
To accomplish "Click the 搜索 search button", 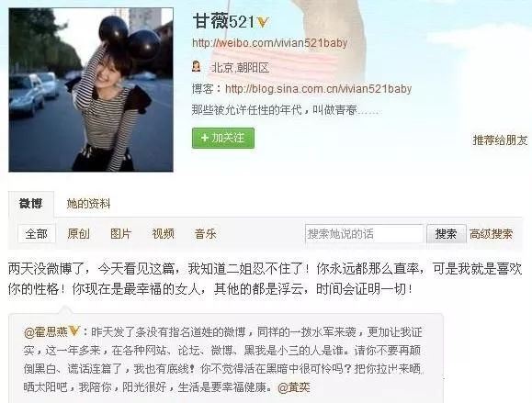I will coord(446,233).
